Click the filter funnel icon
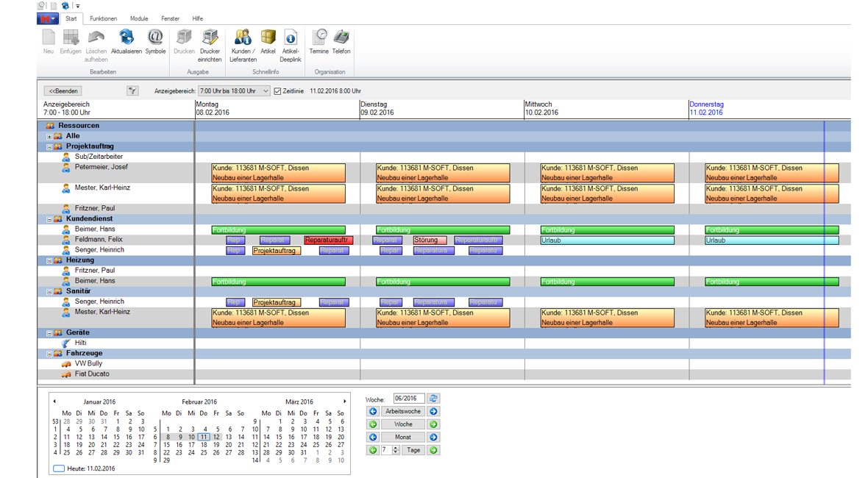868x478 pixels. (132, 91)
